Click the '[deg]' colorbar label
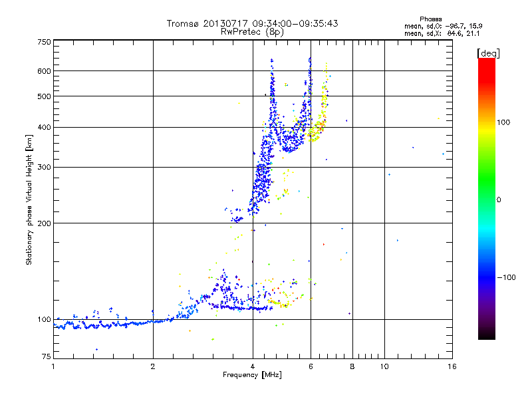This screenshot has width=532, height=399. 488,53
